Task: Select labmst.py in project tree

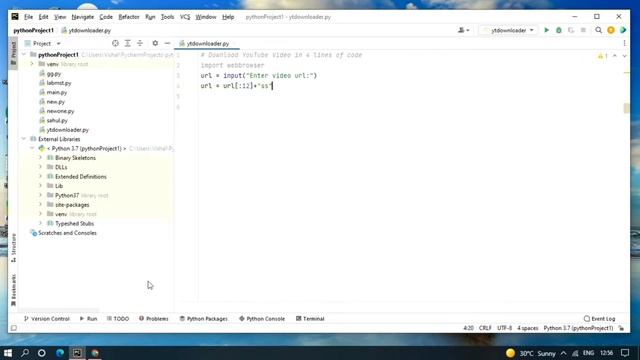Action: point(59,83)
